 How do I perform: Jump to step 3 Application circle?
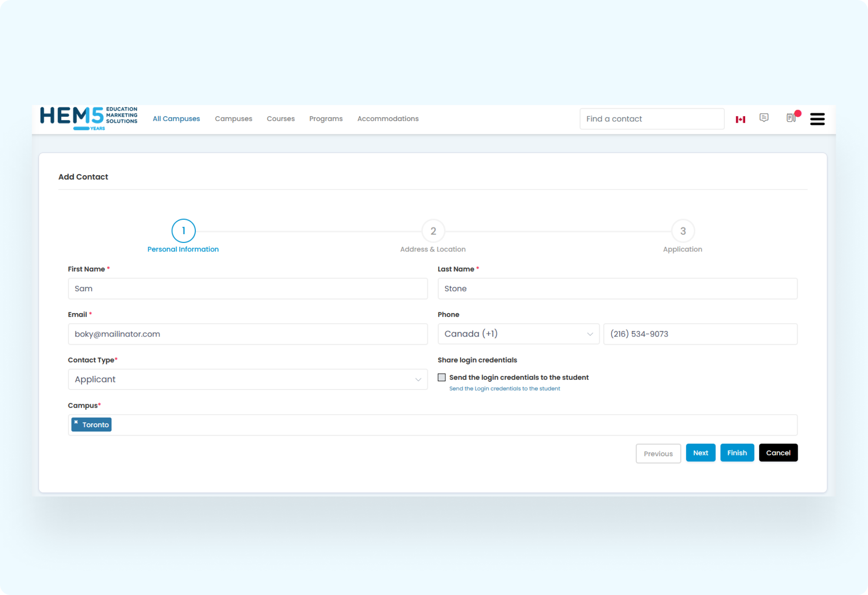(x=683, y=231)
